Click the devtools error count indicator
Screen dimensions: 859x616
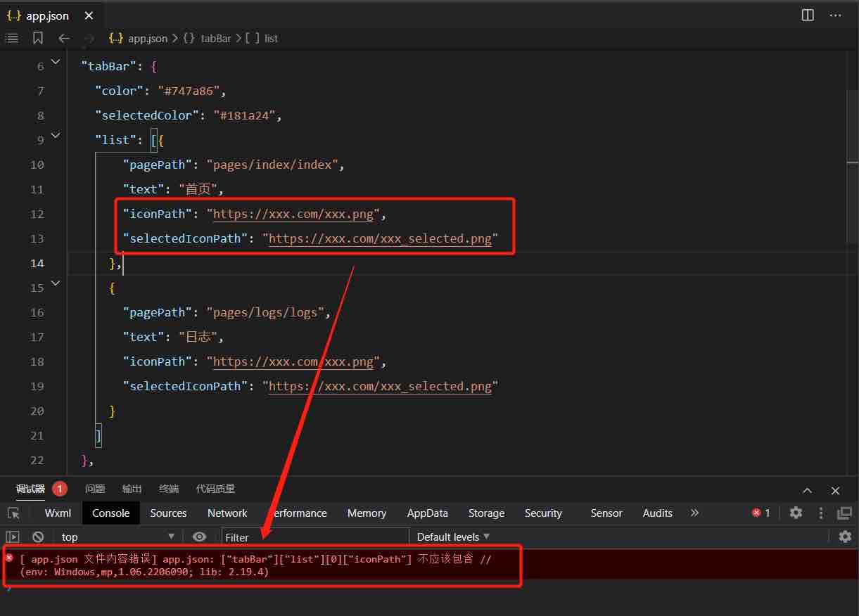tap(761, 513)
